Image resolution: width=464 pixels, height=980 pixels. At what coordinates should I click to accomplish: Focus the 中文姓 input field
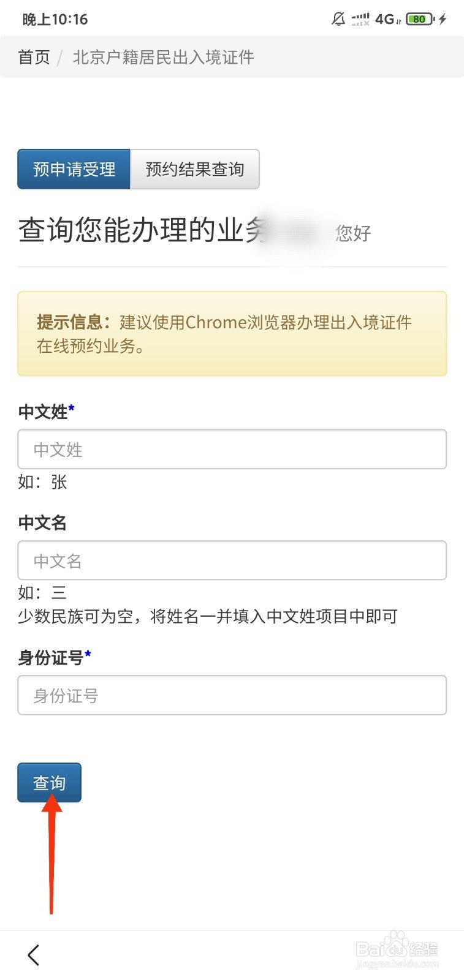232,450
